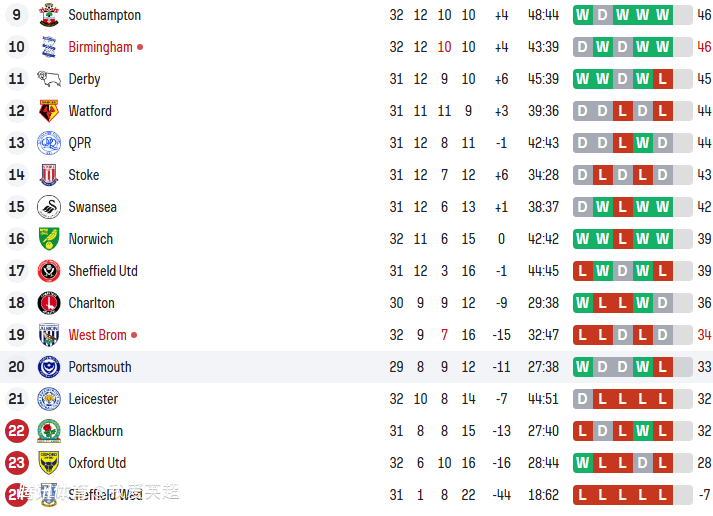Click Portsmouth's first form win badge
This screenshot has width=713, height=516.
coord(583,367)
